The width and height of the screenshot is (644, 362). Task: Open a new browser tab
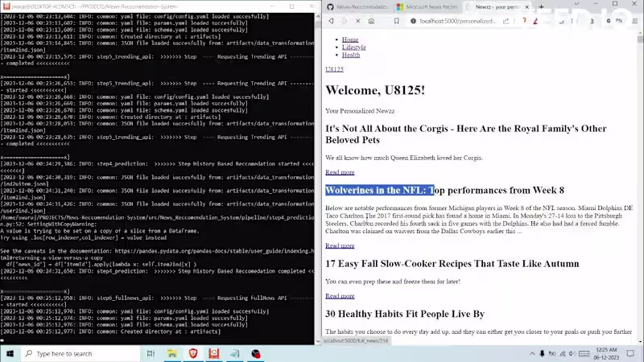tap(541, 6)
